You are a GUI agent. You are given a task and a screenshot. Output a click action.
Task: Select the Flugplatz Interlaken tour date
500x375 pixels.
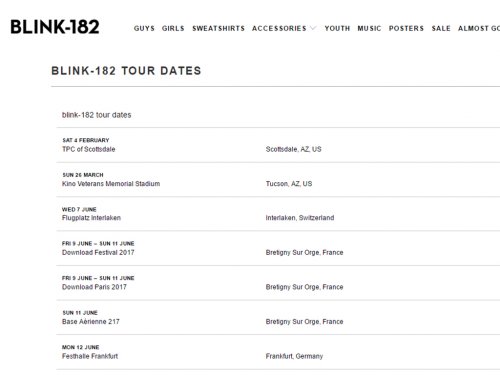tap(91, 218)
